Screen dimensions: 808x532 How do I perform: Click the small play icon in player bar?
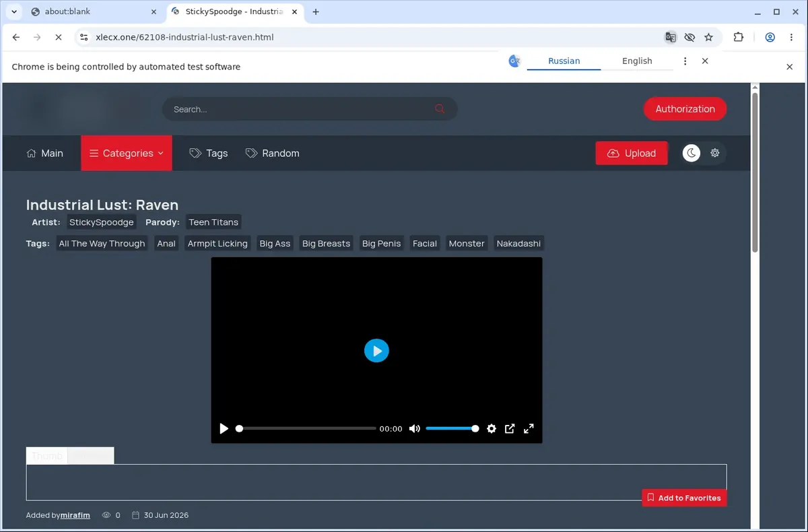click(224, 429)
